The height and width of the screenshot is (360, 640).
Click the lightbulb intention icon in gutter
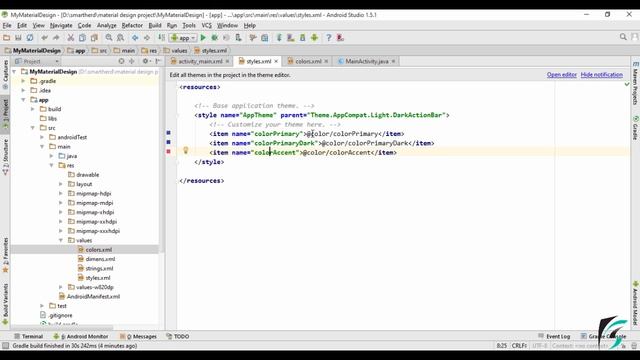click(185, 150)
